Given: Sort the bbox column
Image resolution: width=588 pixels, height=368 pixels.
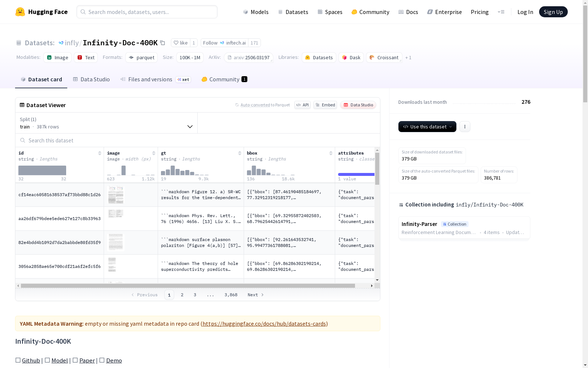Looking at the screenshot, I should (x=331, y=153).
